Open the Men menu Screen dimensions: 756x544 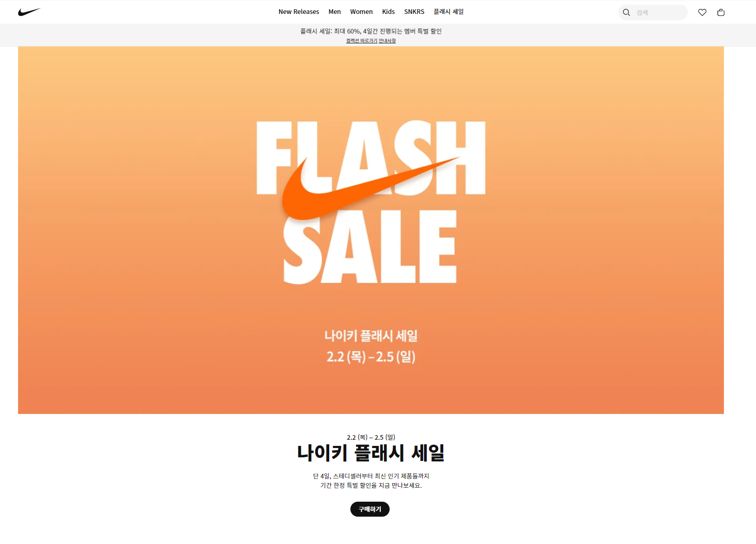pos(334,12)
